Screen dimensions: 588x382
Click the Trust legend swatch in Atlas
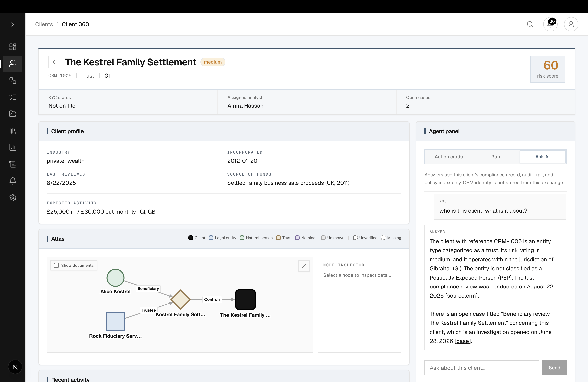coord(278,238)
